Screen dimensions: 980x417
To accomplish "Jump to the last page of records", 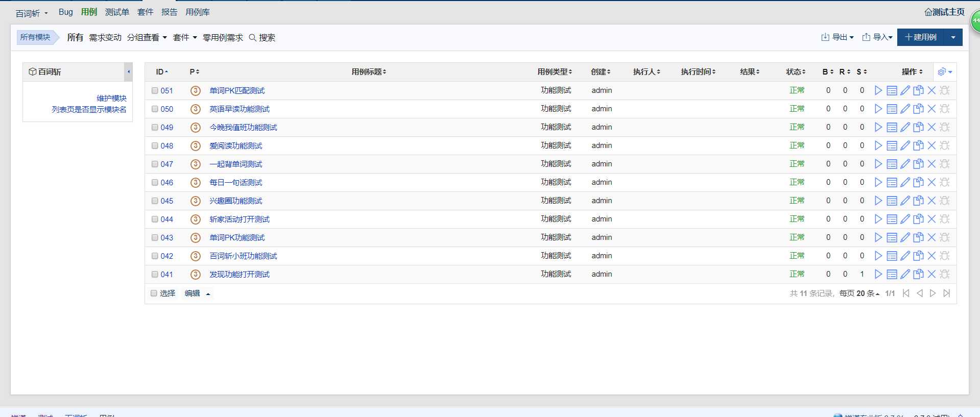I will coord(946,293).
